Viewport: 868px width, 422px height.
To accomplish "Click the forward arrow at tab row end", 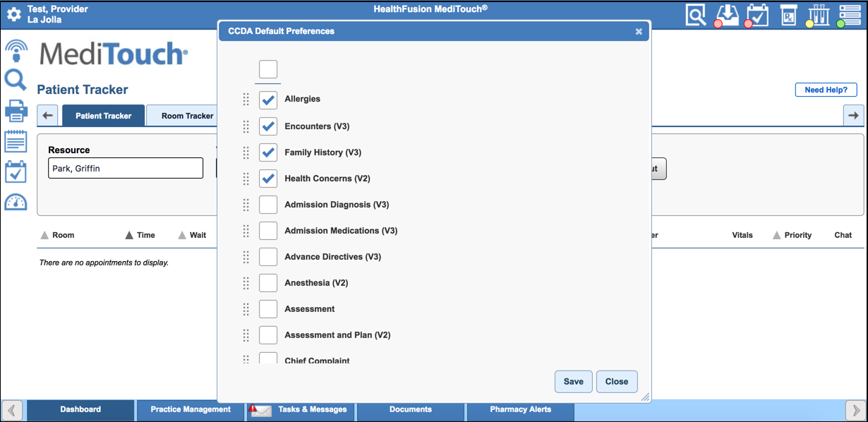I will 854,116.
